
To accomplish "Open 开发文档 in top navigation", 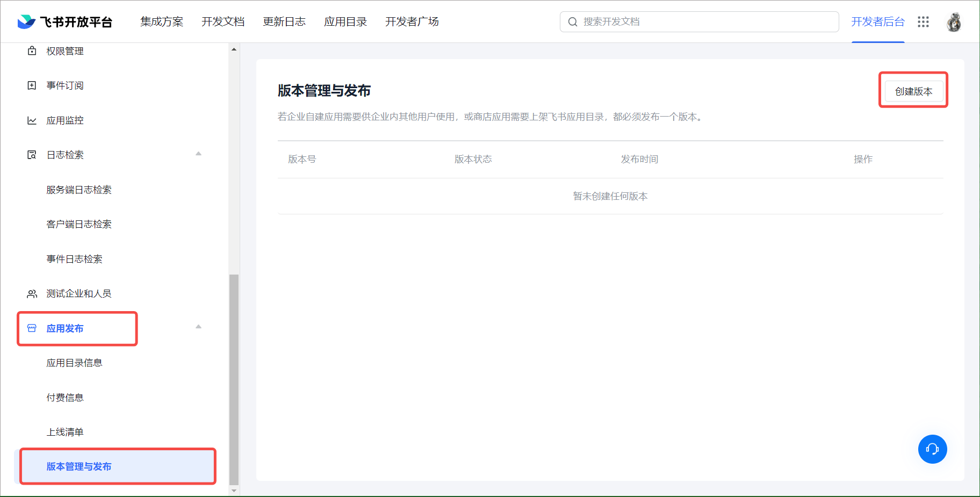I will pyautogui.click(x=223, y=21).
